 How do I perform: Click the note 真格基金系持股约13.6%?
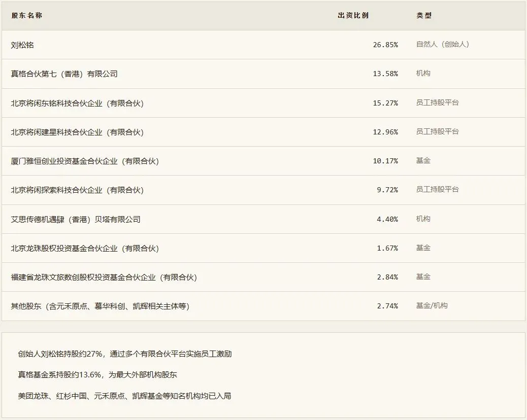click(97, 375)
